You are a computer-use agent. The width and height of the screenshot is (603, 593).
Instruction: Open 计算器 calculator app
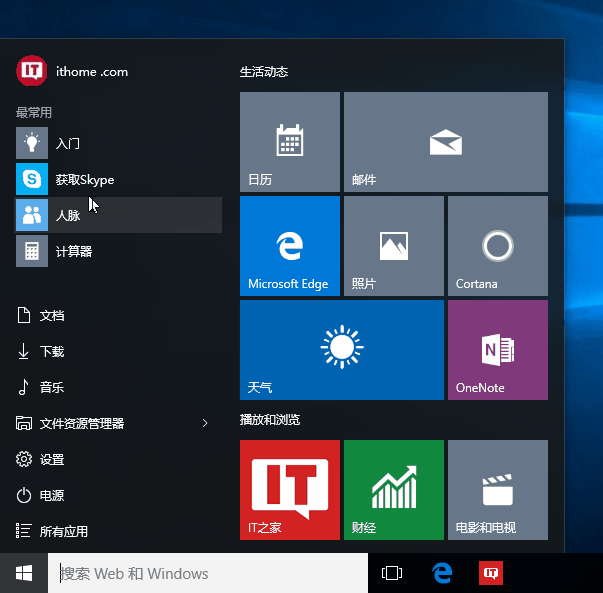pos(73,252)
